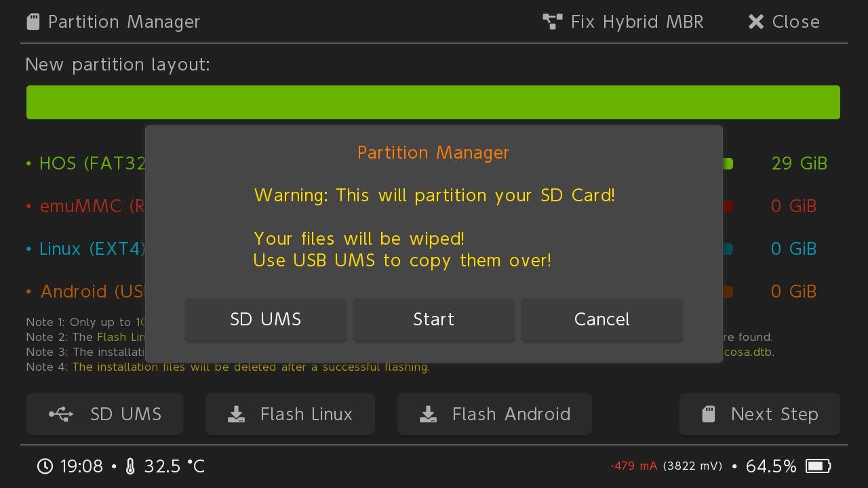This screenshot has height=488, width=868.
Task: Cancel the partition warning dialog
Action: tap(602, 319)
